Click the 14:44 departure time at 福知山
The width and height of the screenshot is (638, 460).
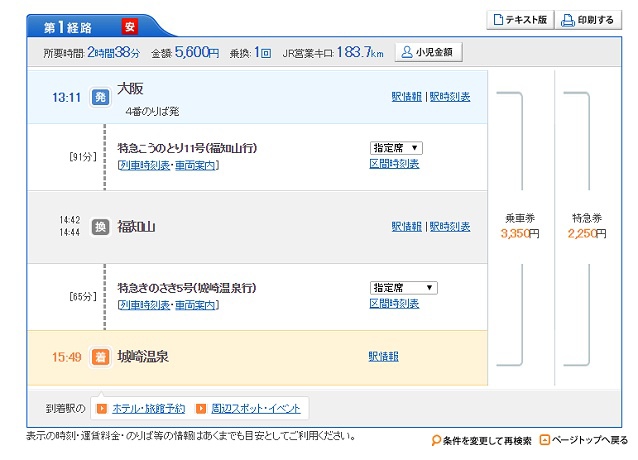tap(70, 232)
